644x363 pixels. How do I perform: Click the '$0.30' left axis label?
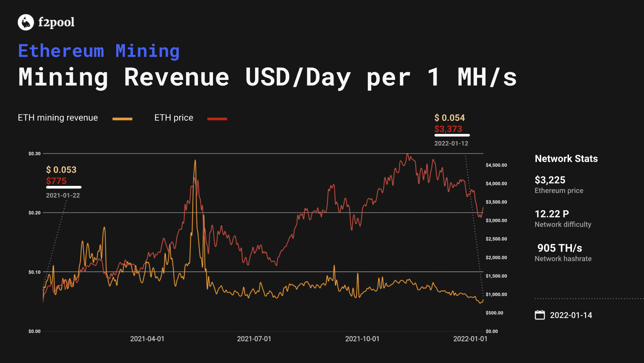pyautogui.click(x=34, y=154)
